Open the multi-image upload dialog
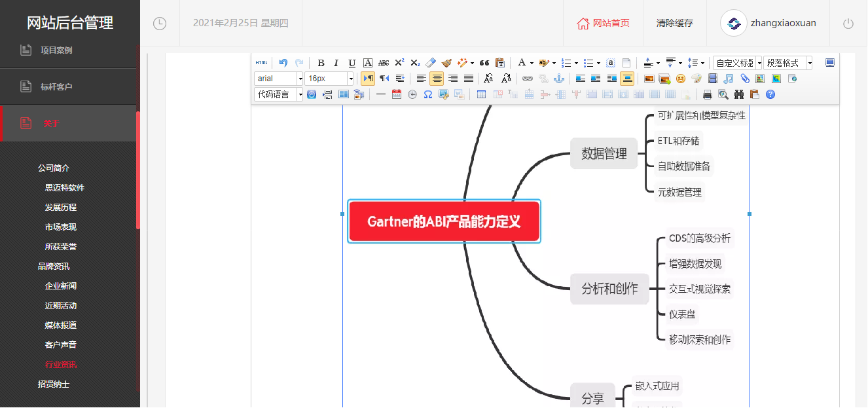868x408 pixels. pyautogui.click(x=665, y=79)
